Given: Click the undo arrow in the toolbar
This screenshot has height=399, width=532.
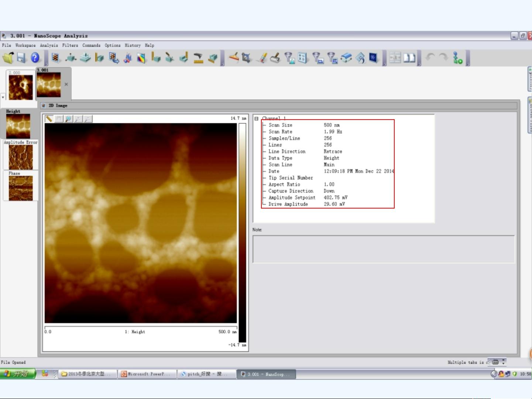Looking at the screenshot, I should pos(430,58).
